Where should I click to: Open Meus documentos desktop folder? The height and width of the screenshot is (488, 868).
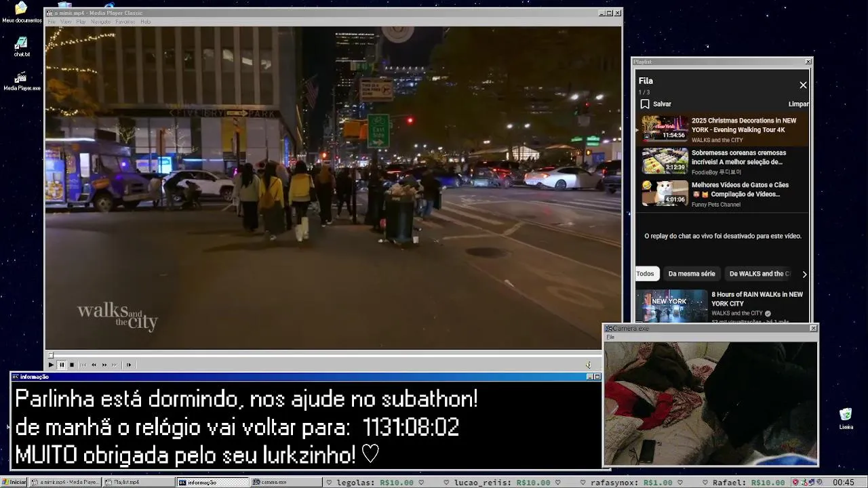pos(22,13)
